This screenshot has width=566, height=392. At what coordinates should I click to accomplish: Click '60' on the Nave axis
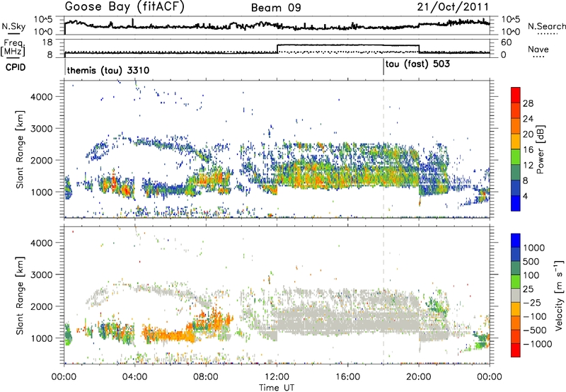pyautogui.click(x=506, y=42)
